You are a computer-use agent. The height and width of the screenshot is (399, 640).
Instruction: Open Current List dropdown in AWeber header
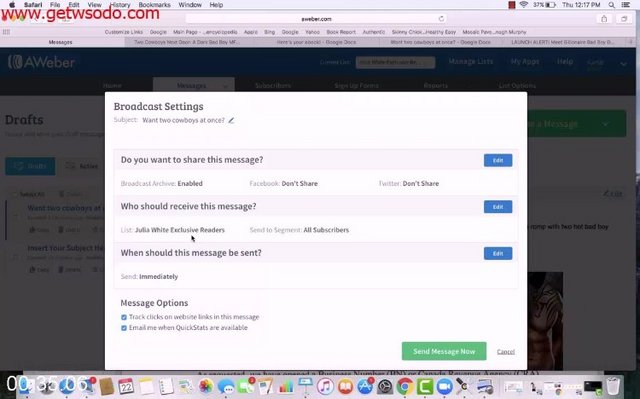pos(395,62)
